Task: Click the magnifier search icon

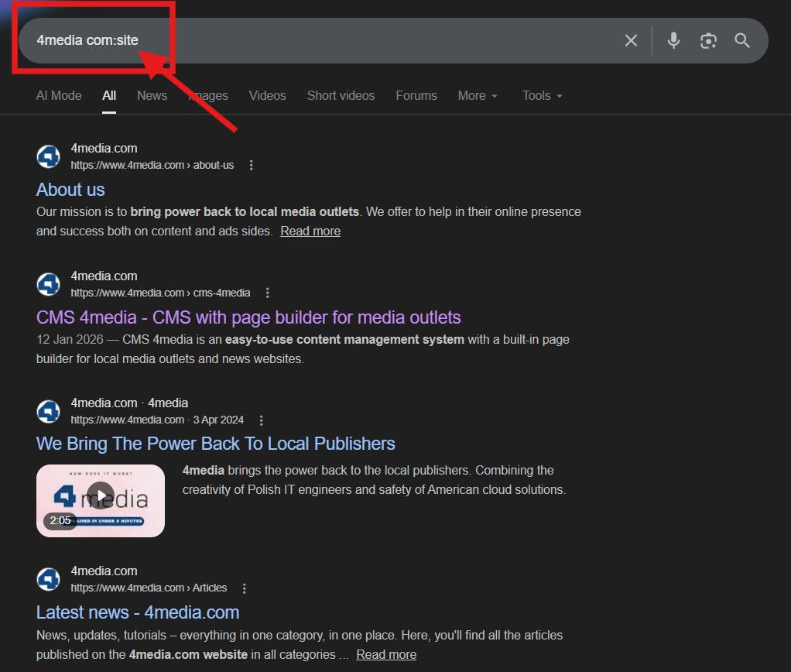Action: (742, 40)
